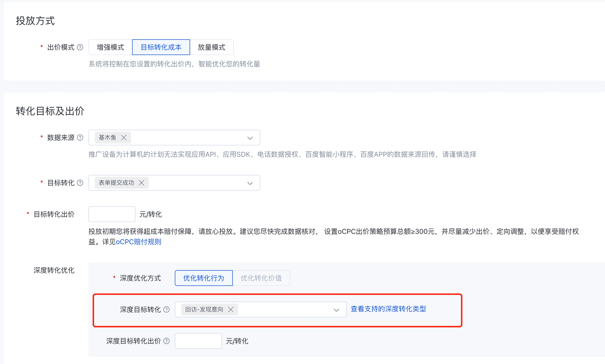Click help icon beside 深度目标转化 label
The image size is (605, 364).
coord(167,310)
